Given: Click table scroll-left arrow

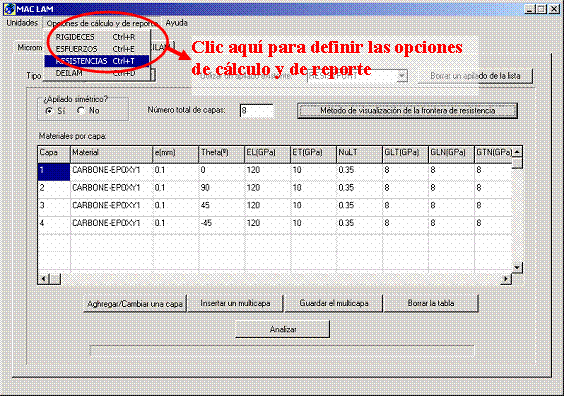Looking at the screenshot, I should point(44,279).
